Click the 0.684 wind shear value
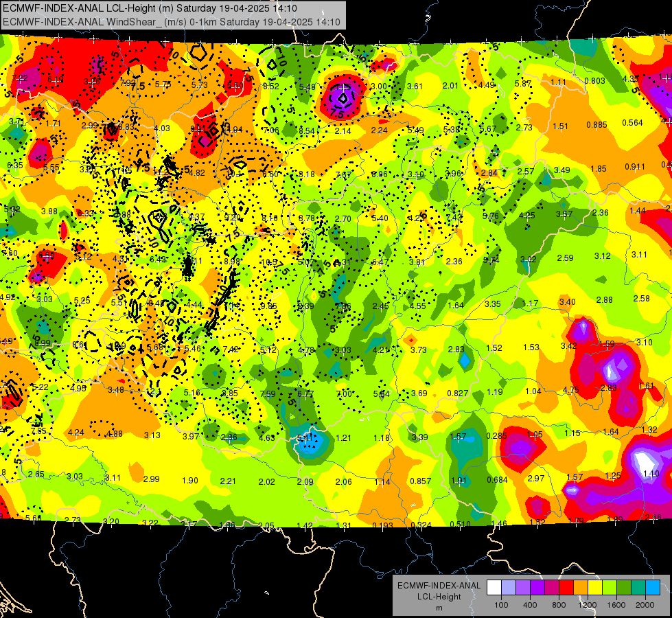This screenshot has height=618, width=672. pyautogui.click(x=497, y=479)
